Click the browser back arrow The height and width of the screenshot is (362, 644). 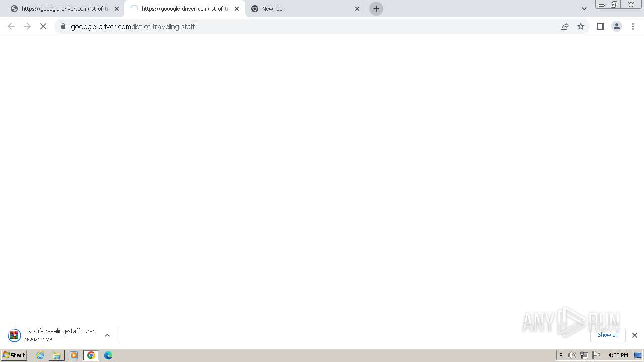11,26
